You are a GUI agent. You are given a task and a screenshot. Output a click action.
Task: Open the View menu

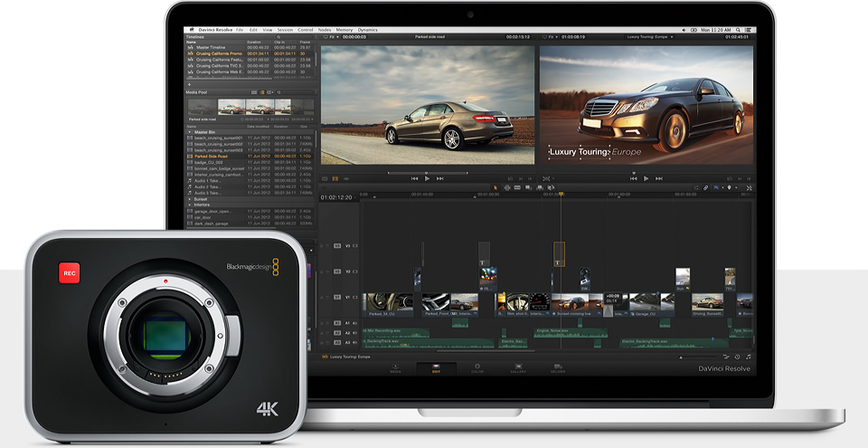(268, 30)
